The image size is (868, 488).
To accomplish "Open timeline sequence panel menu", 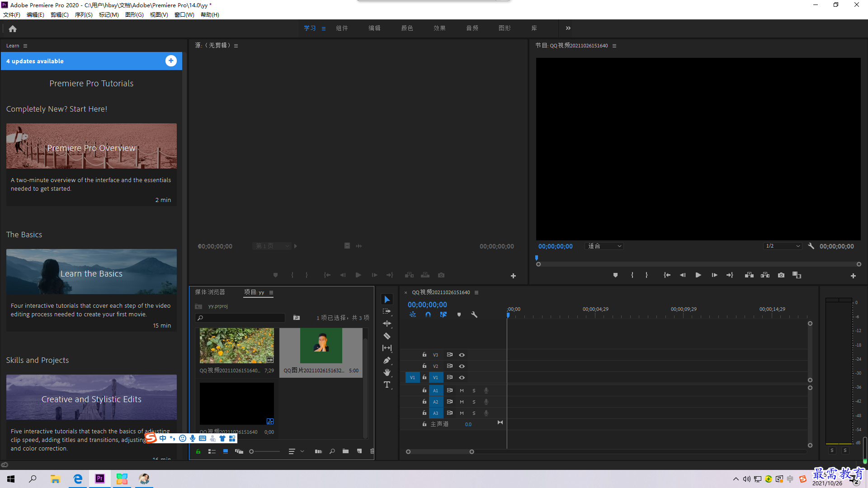I will point(476,292).
